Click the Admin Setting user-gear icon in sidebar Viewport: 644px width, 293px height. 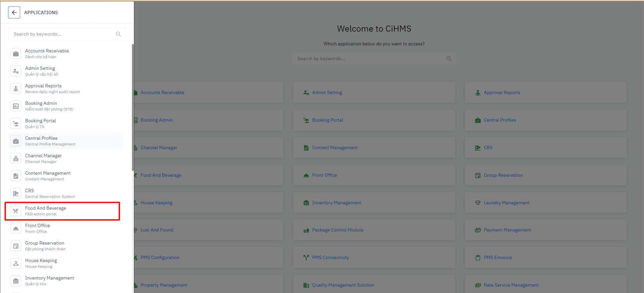pyautogui.click(x=16, y=71)
